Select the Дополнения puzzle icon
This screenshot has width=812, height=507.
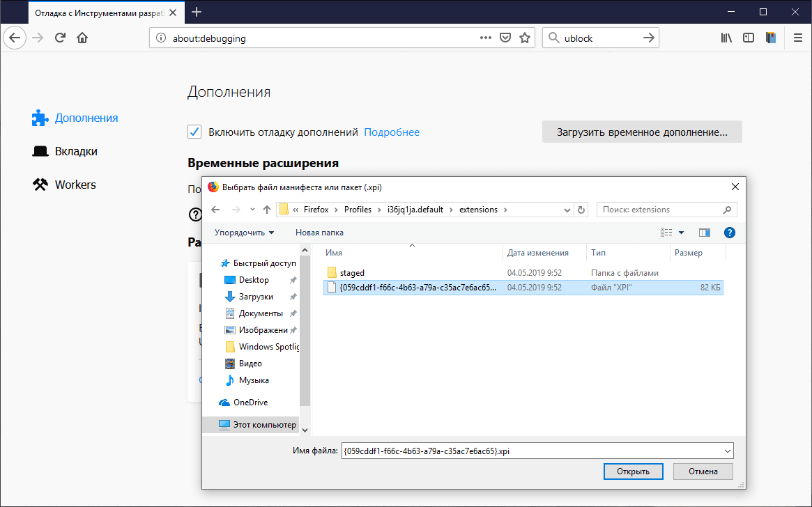(x=39, y=118)
